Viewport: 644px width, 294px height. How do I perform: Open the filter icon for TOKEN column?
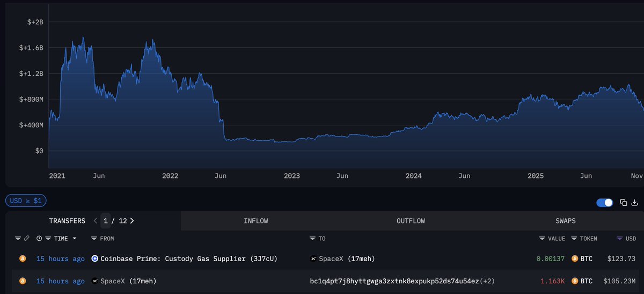(574, 238)
